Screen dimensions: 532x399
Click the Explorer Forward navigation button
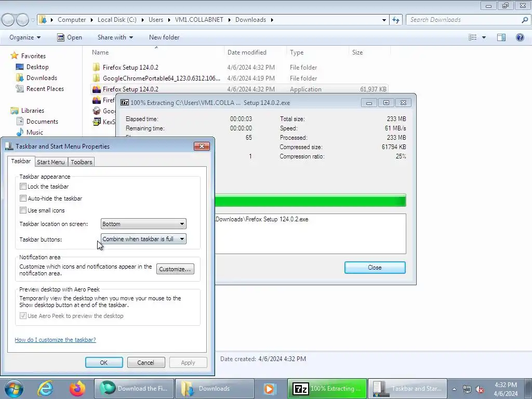point(22,20)
